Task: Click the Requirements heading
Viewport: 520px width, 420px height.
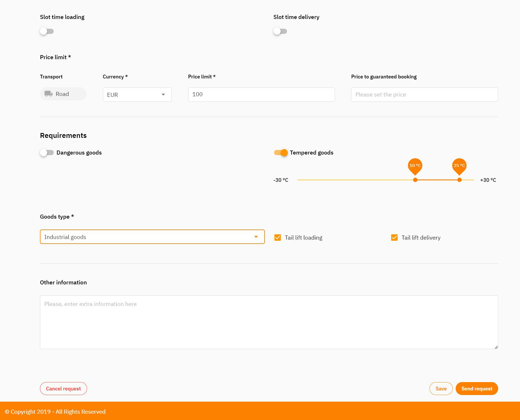Action: 63,135
